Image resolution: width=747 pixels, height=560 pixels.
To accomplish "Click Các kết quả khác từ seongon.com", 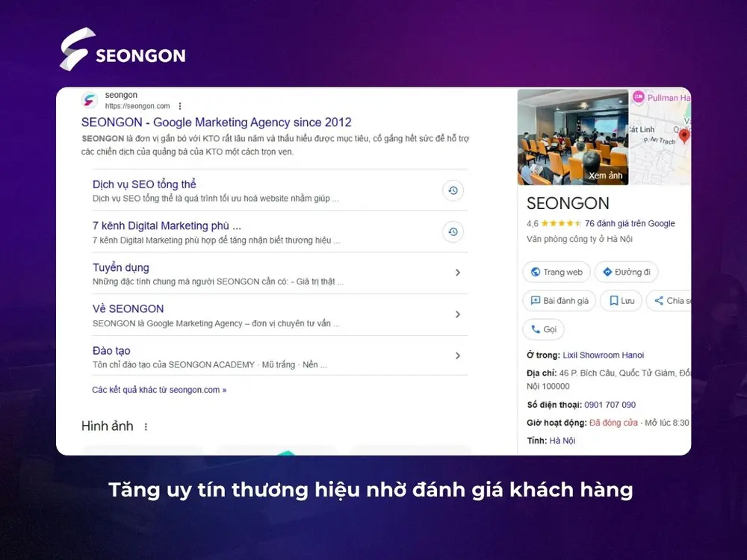I will pyautogui.click(x=159, y=390).
